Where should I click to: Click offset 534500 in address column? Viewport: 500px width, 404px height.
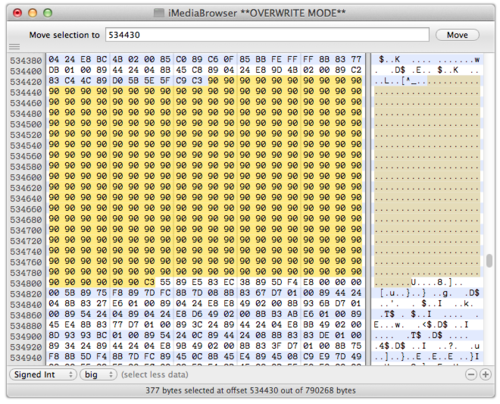26,124
